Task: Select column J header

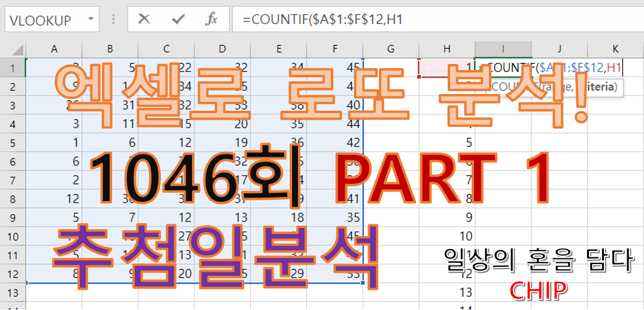Action: click(560, 49)
